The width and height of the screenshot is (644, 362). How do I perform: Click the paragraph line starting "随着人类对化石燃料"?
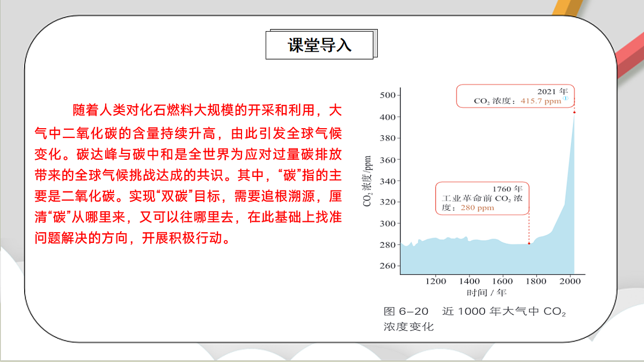207,110
